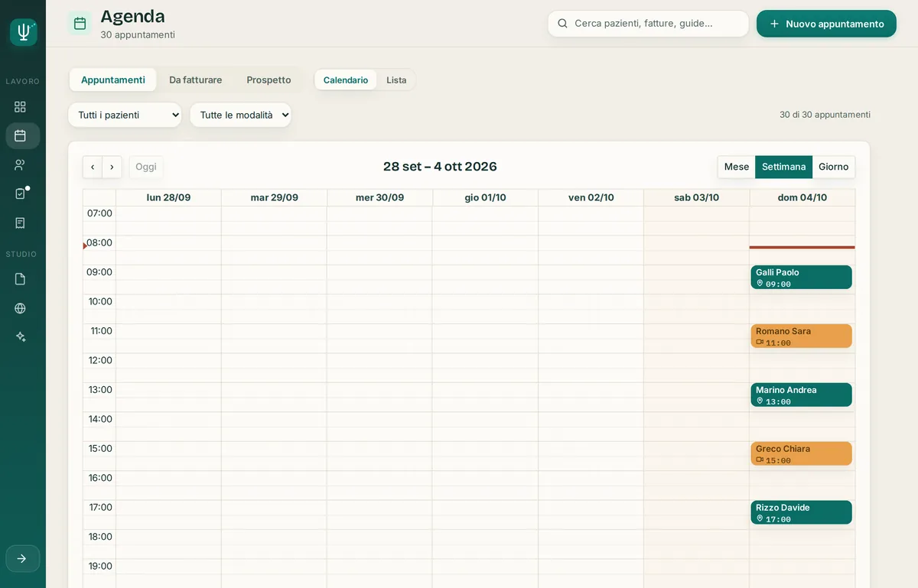Open the globe icon under Studio
Image resolution: width=918 pixels, height=588 pixels.
pyautogui.click(x=21, y=308)
